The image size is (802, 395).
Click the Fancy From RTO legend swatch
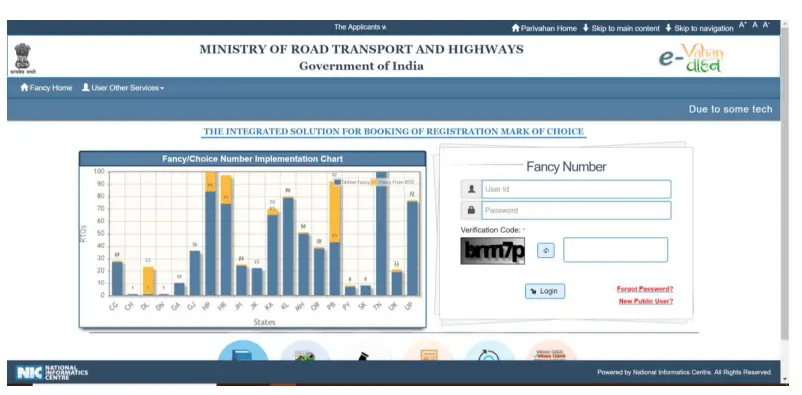click(374, 182)
